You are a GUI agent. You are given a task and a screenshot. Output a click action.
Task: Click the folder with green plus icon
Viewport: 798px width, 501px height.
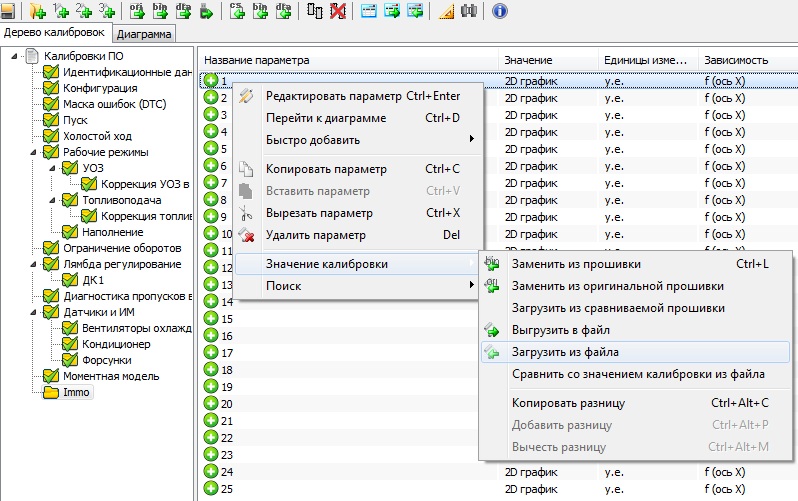pos(37,11)
